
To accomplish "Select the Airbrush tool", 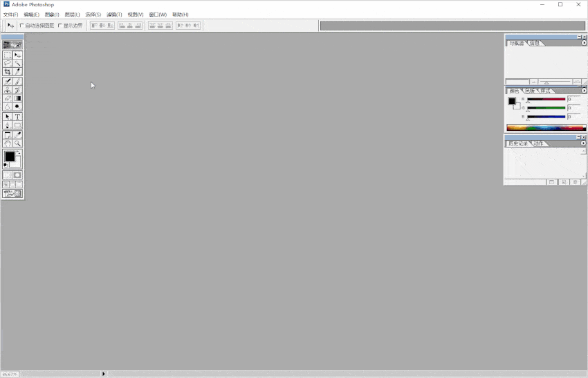I will (8, 82).
